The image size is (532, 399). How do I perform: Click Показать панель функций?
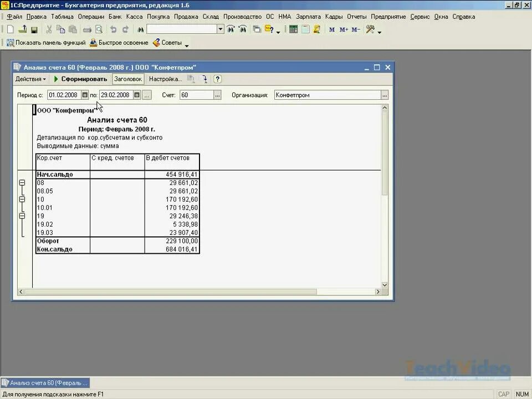46,43
